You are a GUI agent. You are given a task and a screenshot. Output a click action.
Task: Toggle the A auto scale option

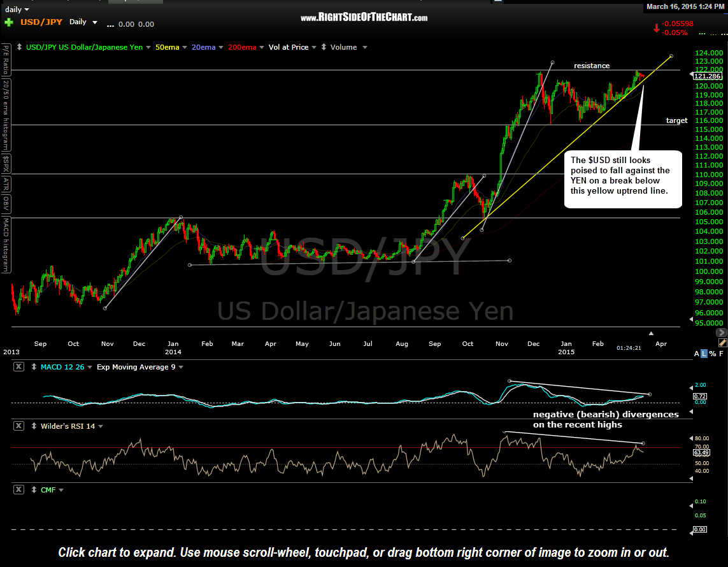(x=694, y=354)
